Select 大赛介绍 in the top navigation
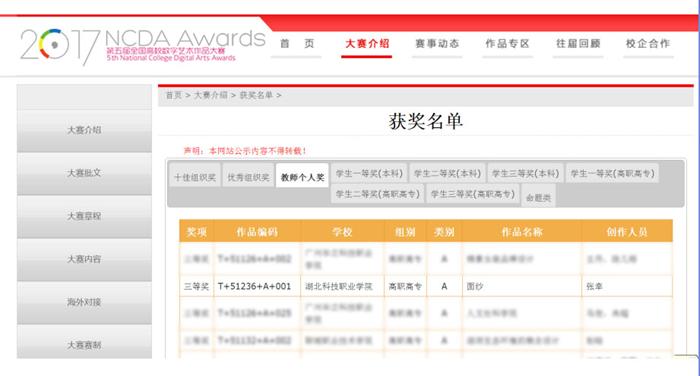Screen dimensions: 700x376 (x=367, y=44)
